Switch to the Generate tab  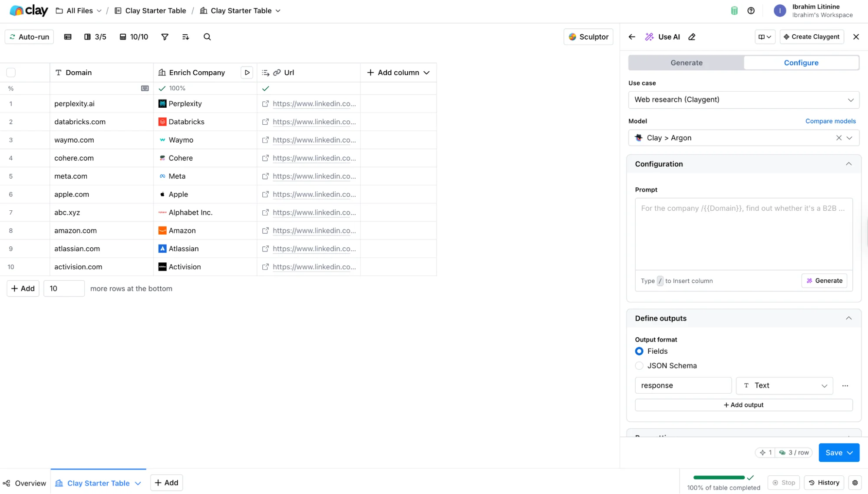point(686,63)
